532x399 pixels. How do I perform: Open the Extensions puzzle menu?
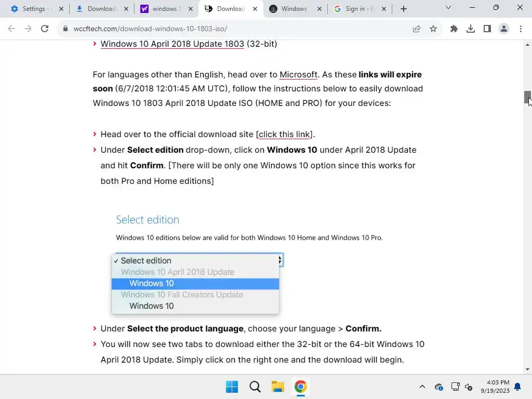pos(454,29)
